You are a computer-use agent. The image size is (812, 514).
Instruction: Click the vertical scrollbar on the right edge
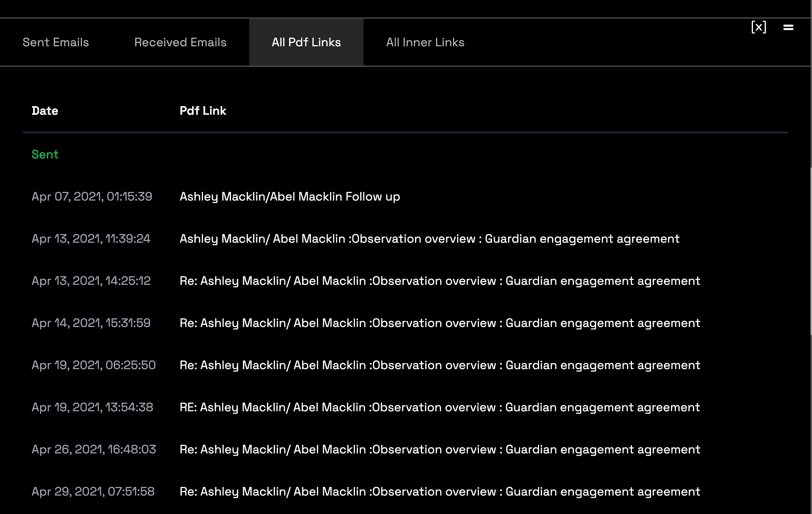(x=810, y=251)
